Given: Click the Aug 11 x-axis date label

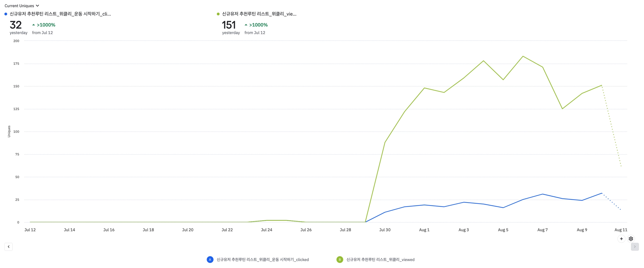Looking at the screenshot, I should click(x=621, y=230).
